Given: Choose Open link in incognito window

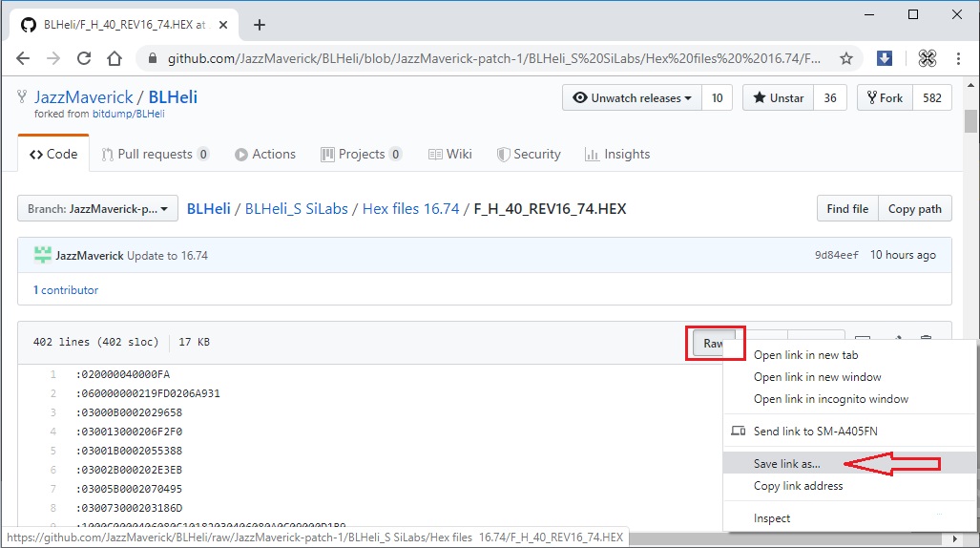Looking at the screenshot, I should tap(830, 399).
